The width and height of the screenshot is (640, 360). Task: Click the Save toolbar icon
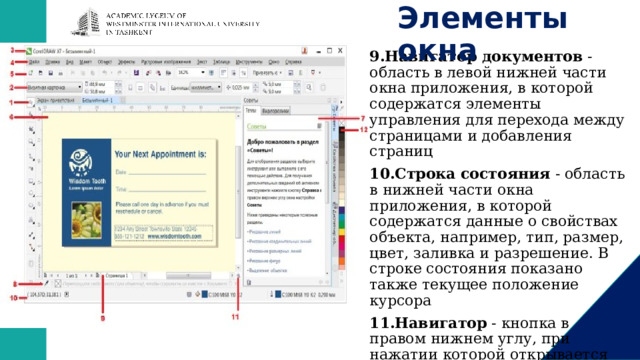tap(51, 73)
